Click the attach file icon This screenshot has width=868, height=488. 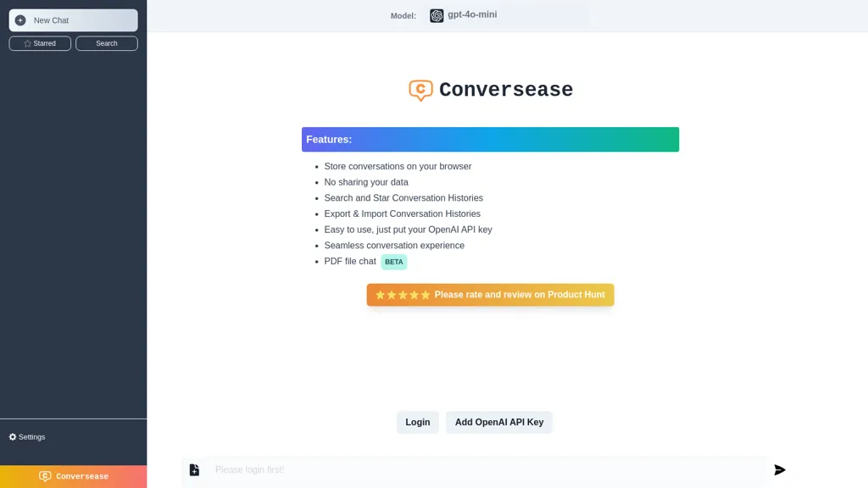pyautogui.click(x=194, y=469)
